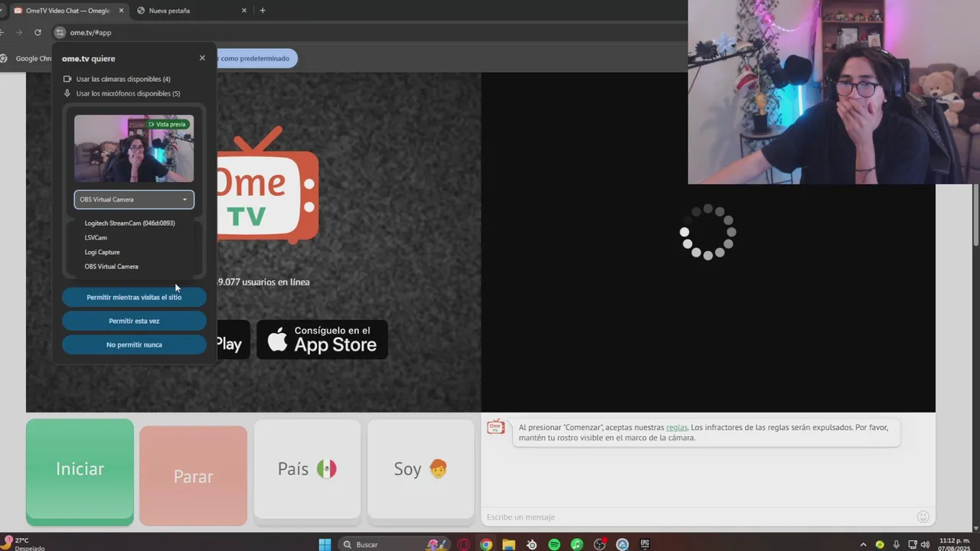Click the Vista previa camera thumbnail
980x551 pixels.
[134, 148]
